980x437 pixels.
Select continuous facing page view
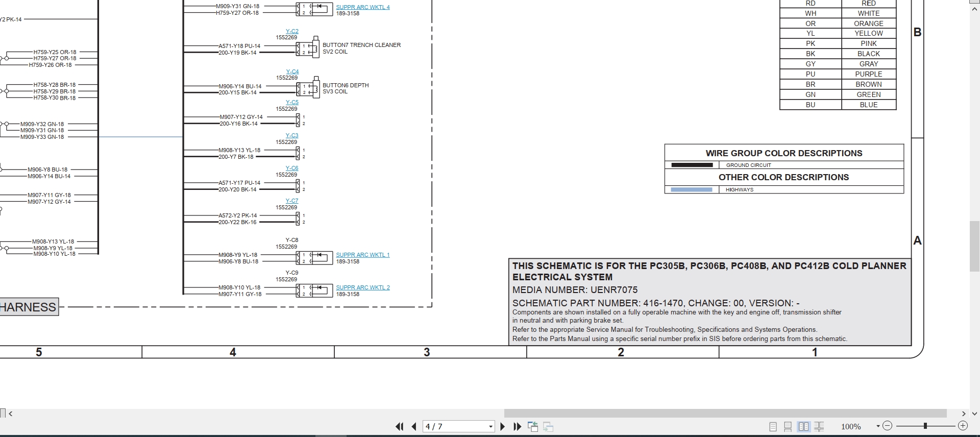819,426
